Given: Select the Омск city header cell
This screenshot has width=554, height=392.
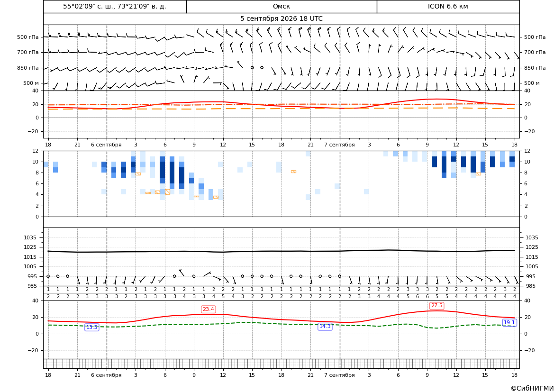Looking at the screenshot, I should coord(282,7).
